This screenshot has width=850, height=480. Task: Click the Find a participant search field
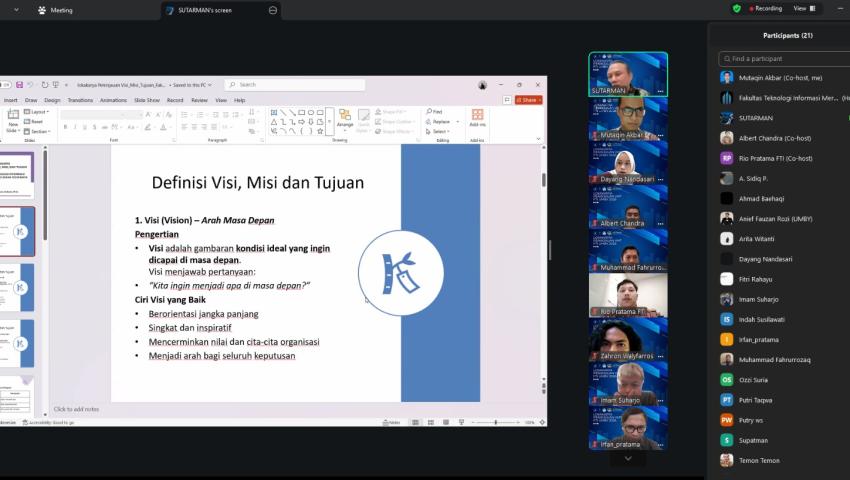click(780, 58)
